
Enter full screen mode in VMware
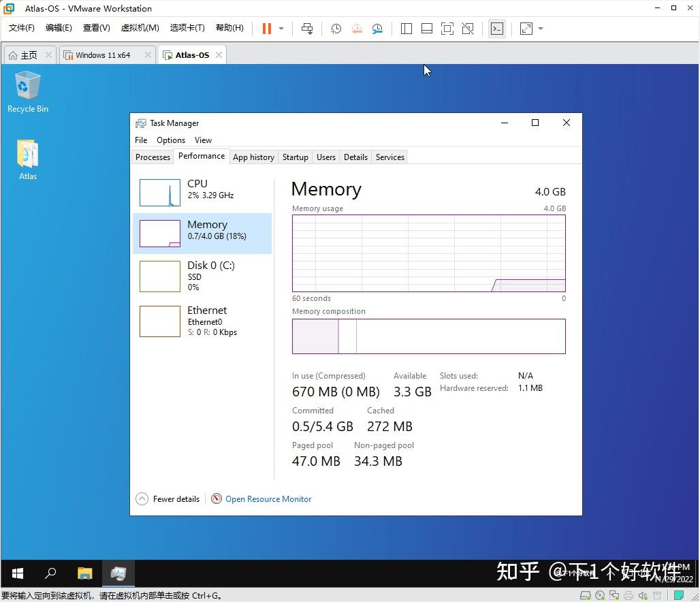click(x=447, y=29)
